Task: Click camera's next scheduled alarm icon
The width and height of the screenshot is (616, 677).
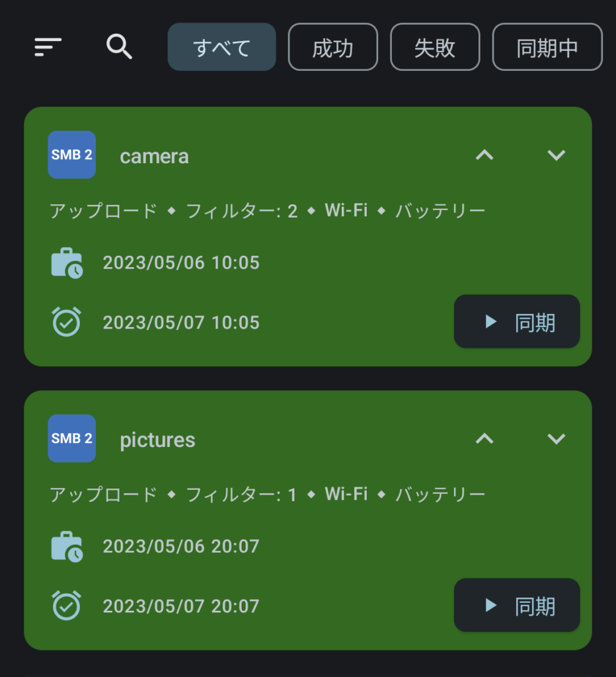Action: (67, 322)
